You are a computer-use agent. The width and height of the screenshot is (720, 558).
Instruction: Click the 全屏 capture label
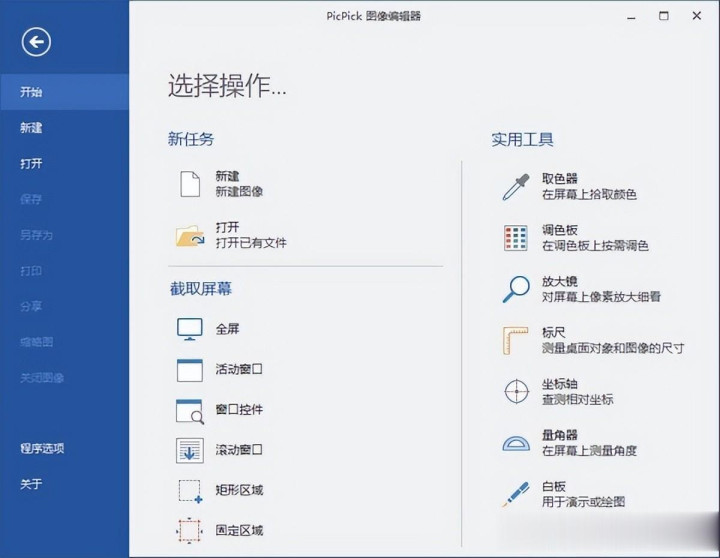[x=227, y=329]
